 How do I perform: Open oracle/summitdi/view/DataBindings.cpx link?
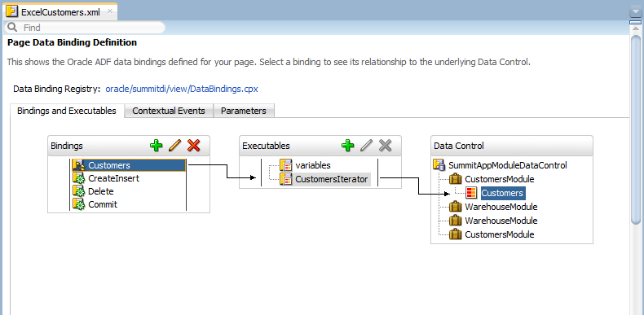[182, 89]
